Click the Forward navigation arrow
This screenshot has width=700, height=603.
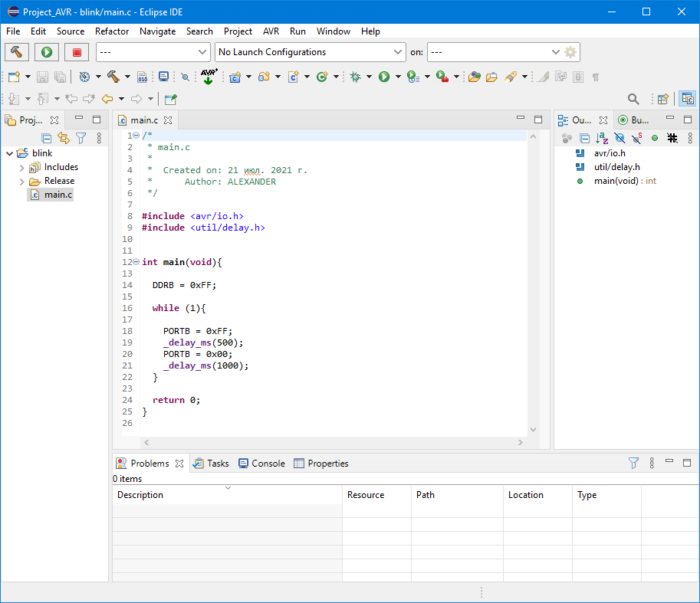click(x=136, y=99)
